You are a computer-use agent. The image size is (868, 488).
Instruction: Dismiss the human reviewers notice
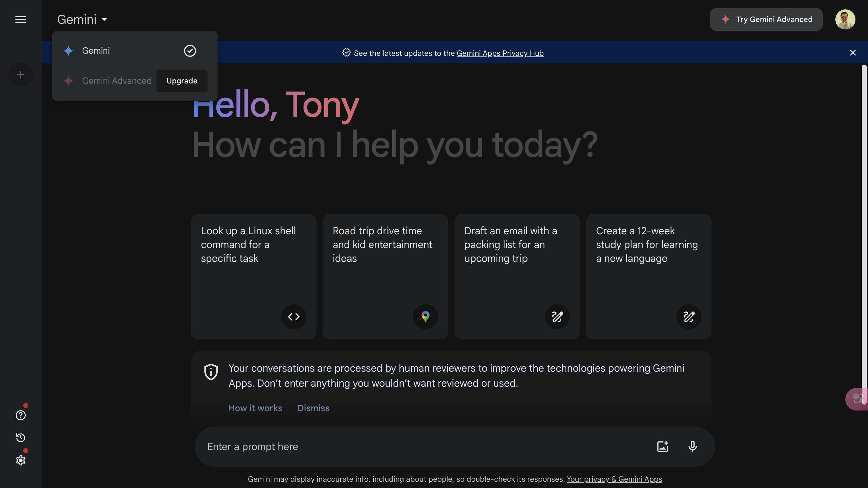(x=313, y=408)
